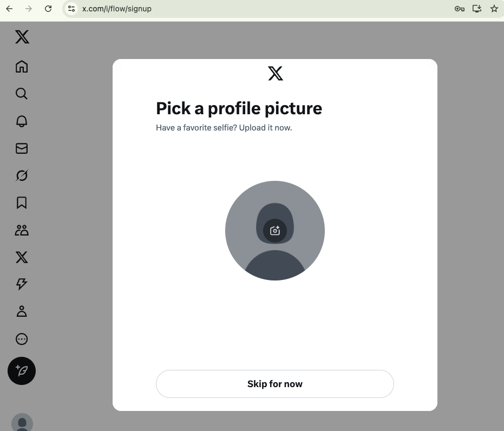This screenshot has width=504, height=431.
Task: Open Communities people icon
Action: click(x=22, y=230)
